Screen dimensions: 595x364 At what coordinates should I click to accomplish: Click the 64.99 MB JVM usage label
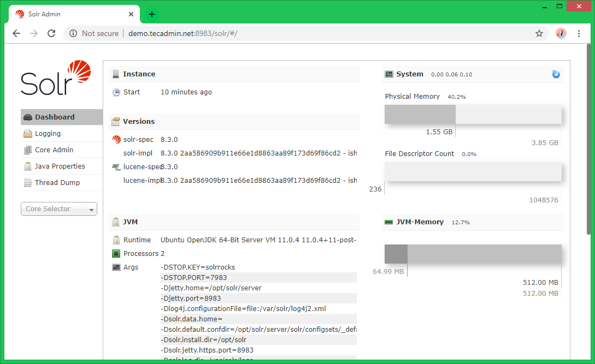pos(388,271)
